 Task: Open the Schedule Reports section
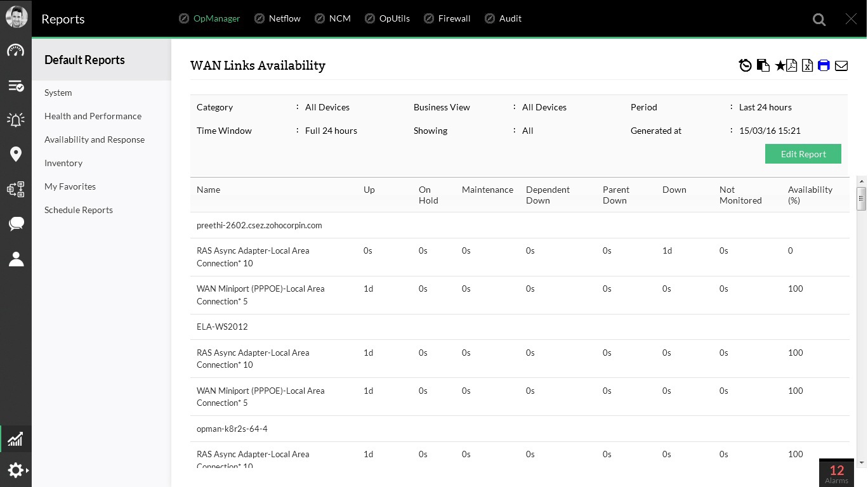click(79, 210)
